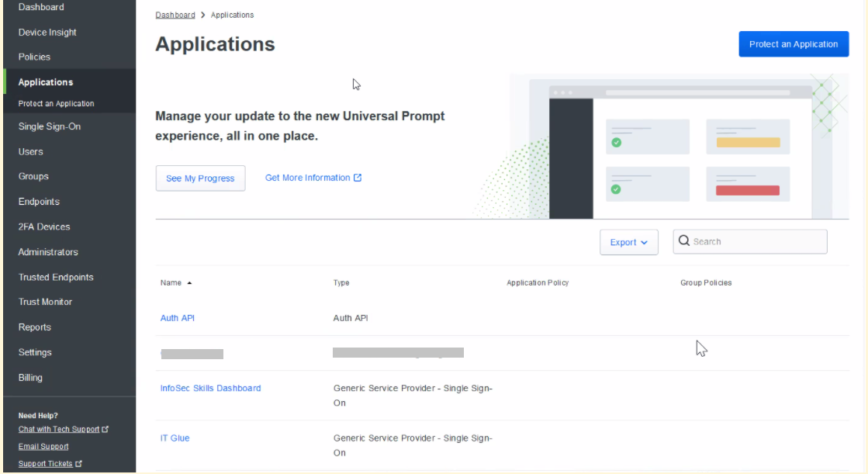The height and width of the screenshot is (474, 868).
Task: Click the search magnifier icon
Action: coord(684,241)
